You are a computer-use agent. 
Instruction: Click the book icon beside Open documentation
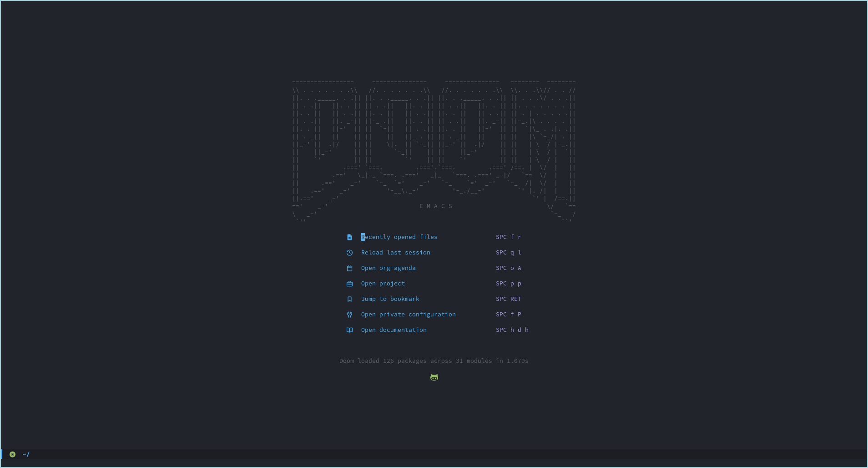pos(349,330)
